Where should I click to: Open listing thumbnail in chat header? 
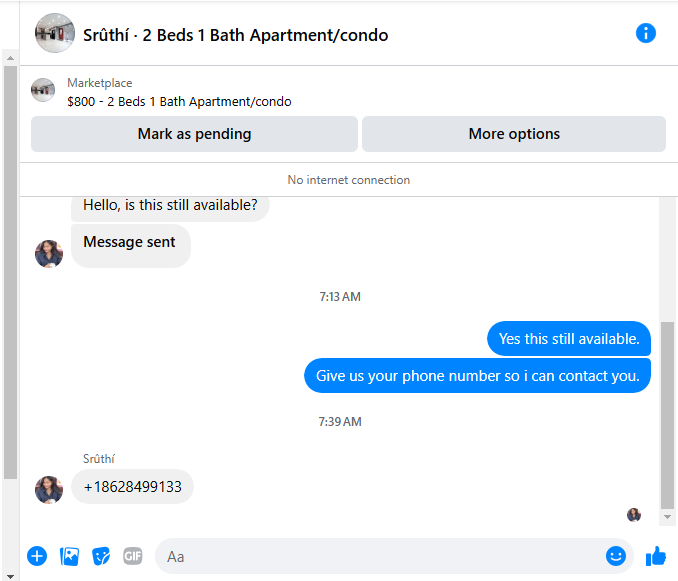(55, 33)
